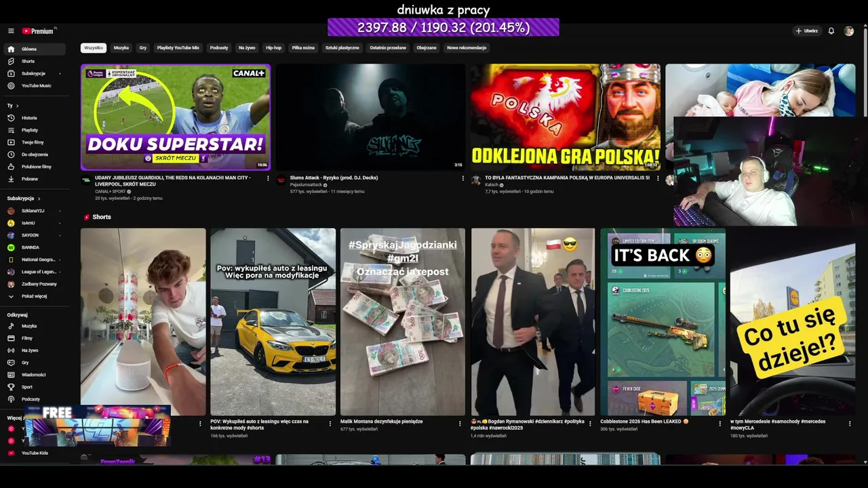Viewport: 868px width, 488px height.
Task: Open the Kalach channel name link
Action: pyautogui.click(x=492, y=184)
